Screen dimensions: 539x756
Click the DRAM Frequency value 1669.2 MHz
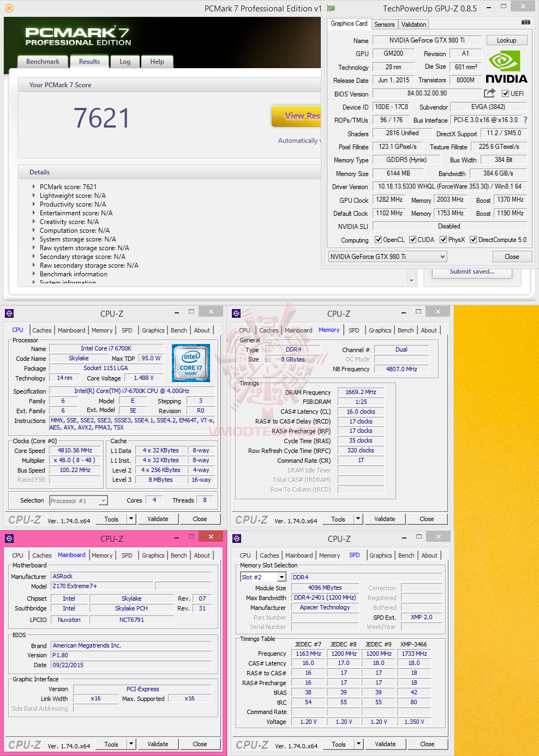coord(361,392)
